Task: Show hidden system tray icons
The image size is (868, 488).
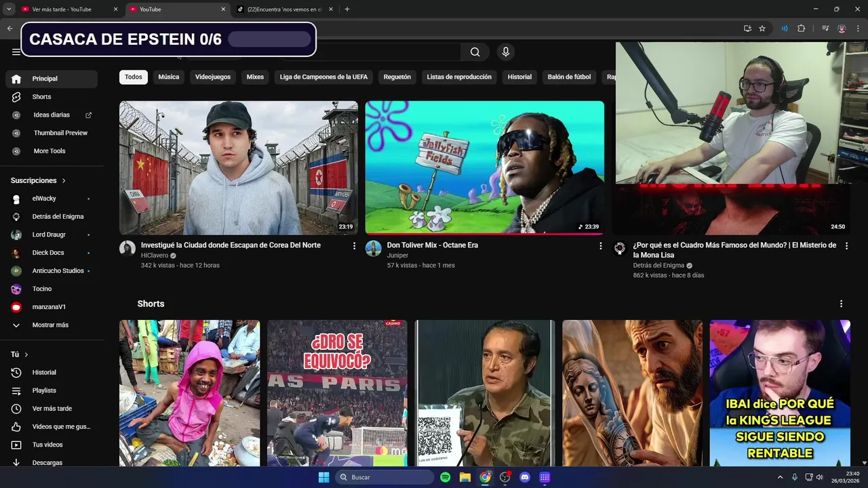Action: pyautogui.click(x=780, y=477)
